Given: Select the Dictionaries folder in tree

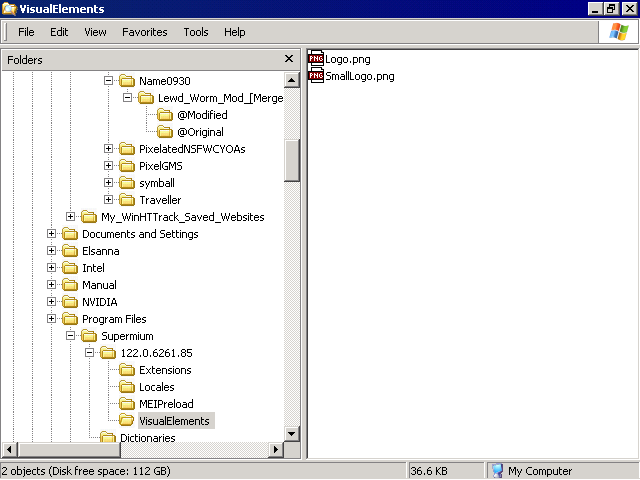Looking at the screenshot, I should click(148, 438).
